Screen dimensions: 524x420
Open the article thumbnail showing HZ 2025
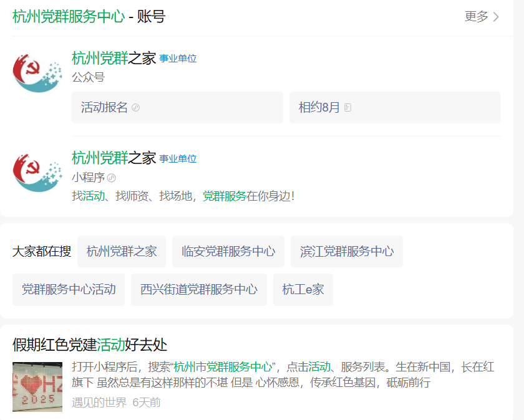(x=37, y=386)
